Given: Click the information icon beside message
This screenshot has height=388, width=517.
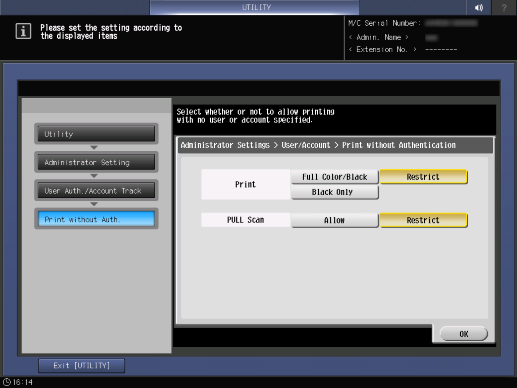Looking at the screenshot, I should (23, 31).
